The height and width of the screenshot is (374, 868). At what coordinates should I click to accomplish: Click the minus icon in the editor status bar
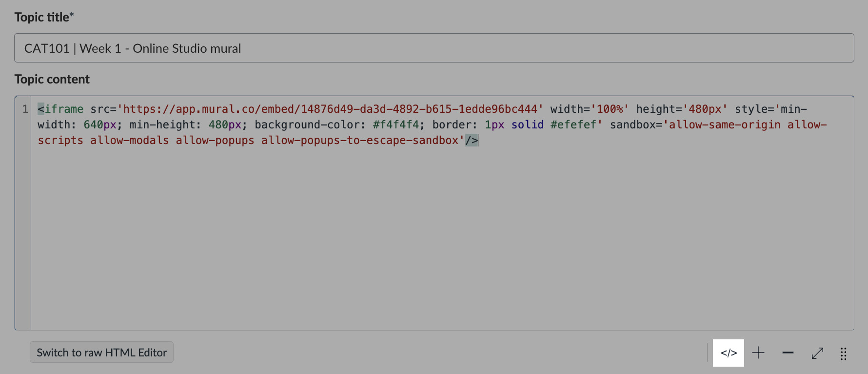coord(788,353)
